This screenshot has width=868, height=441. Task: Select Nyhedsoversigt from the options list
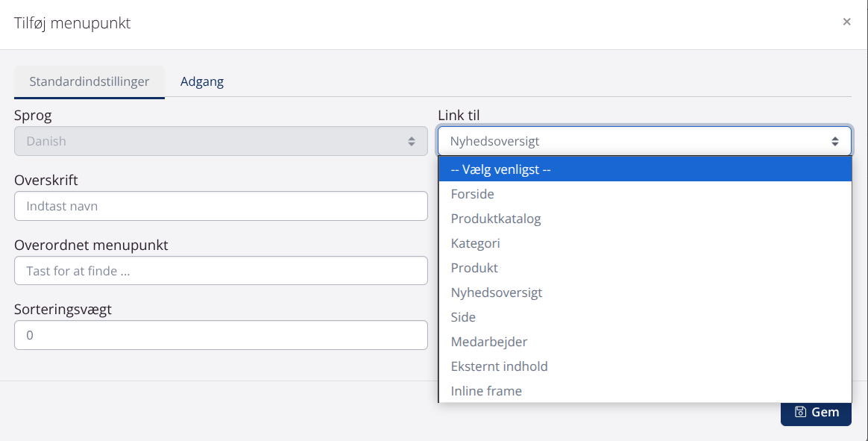click(497, 293)
